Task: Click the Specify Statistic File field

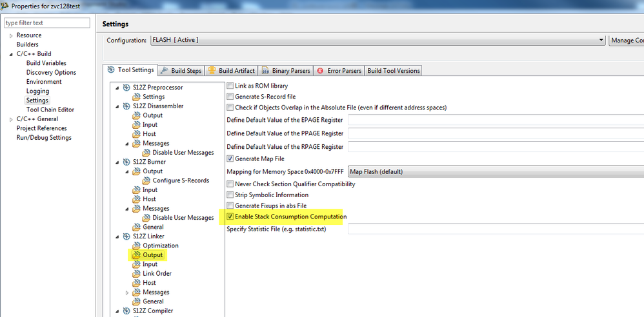Action: click(496, 229)
